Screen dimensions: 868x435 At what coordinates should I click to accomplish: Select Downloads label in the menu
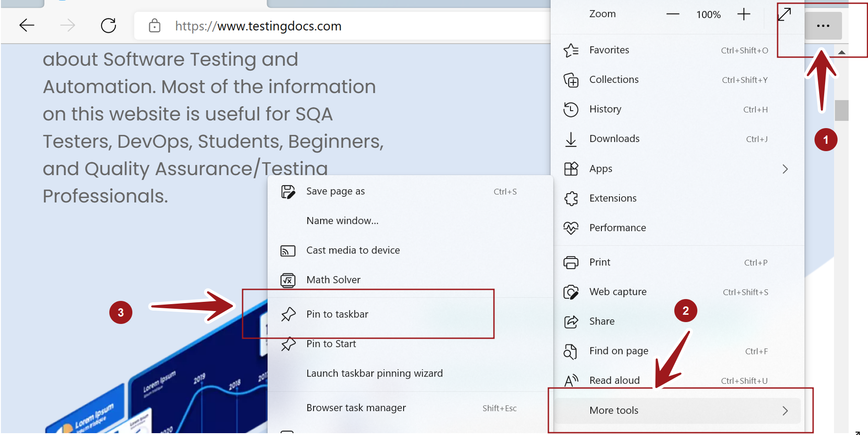[x=614, y=139]
